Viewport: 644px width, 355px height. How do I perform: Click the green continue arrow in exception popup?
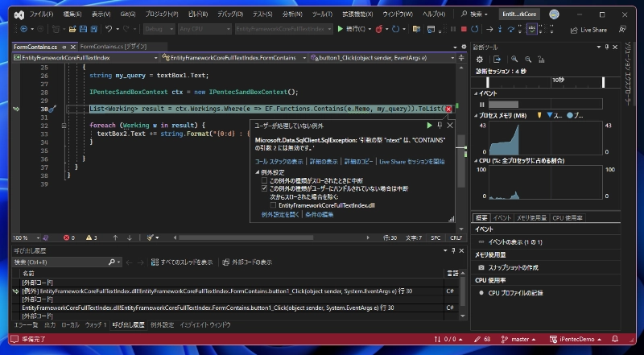429,126
